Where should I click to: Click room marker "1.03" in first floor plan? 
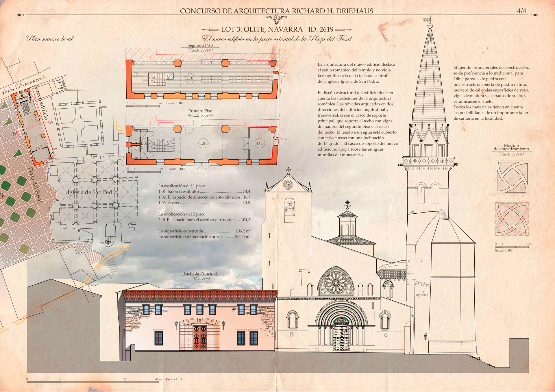point(260,143)
